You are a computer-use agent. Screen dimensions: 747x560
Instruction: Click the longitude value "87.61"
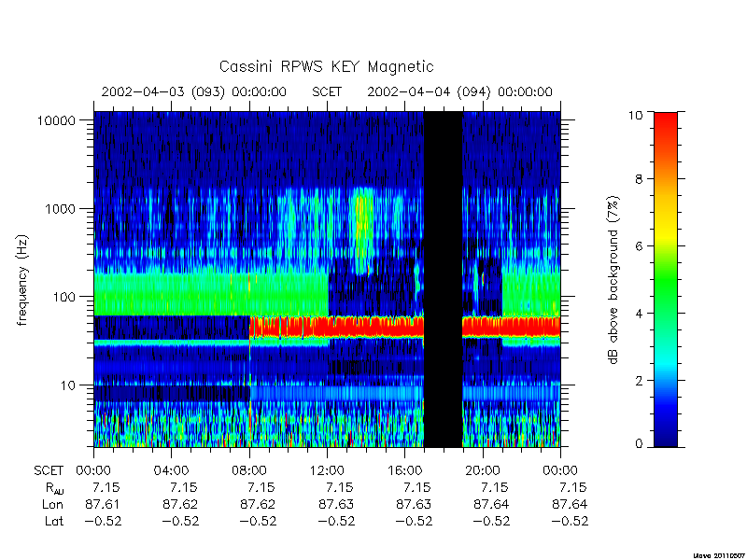pyautogui.click(x=103, y=504)
